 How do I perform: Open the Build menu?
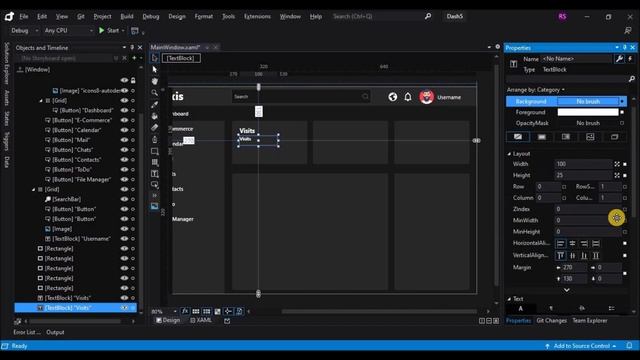pyautogui.click(x=127, y=16)
